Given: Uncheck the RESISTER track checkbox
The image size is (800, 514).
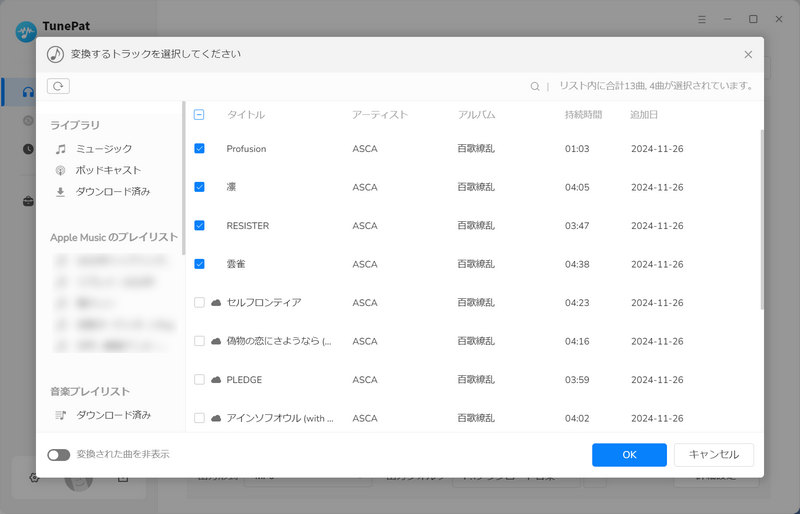Looking at the screenshot, I should click(199, 226).
